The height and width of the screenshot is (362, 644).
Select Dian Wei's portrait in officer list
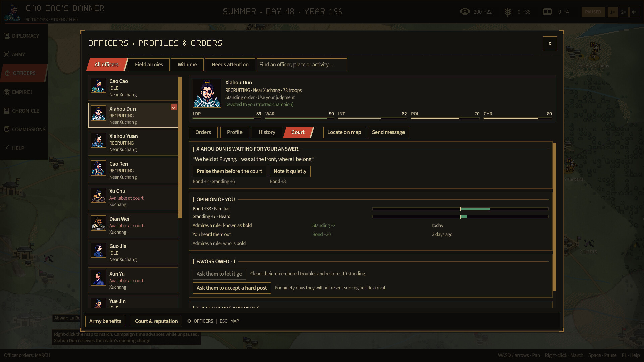(x=98, y=223)
